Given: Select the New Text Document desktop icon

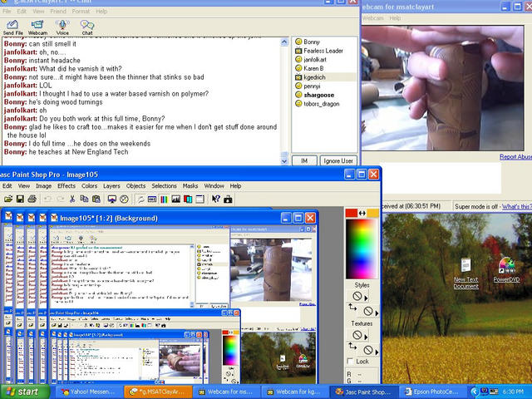Looking at the screenshot, I should 465,273.
